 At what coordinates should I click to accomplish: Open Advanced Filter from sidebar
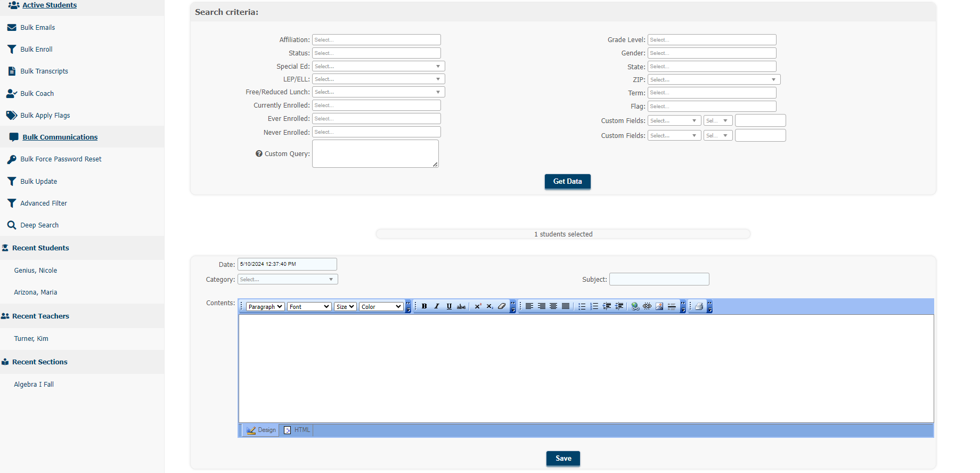point(44,203)
